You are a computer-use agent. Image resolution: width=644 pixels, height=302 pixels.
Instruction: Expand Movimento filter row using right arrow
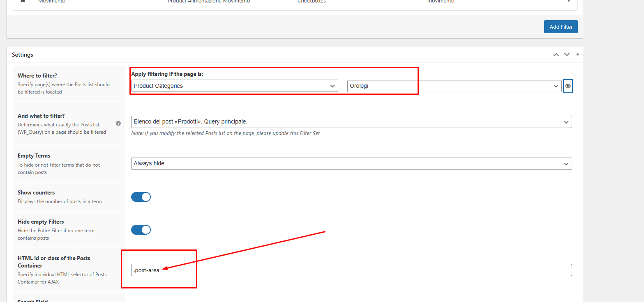pos(569,1)
